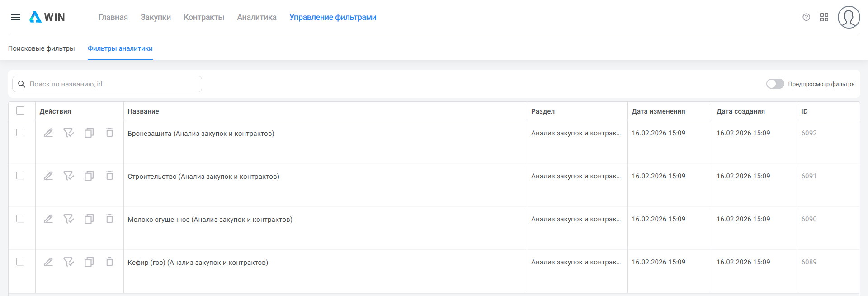Enable Предпросмотр фильтра toggle
Screen dimensions: 868x296
coord(775,84)
